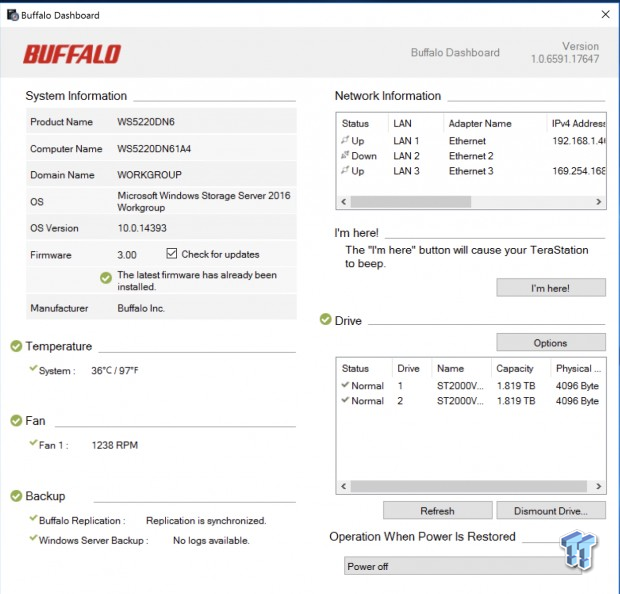Click the network table horizontal scrollbar thumb
The width and height of the screenshot is (620, 594).
click(411, 202)
